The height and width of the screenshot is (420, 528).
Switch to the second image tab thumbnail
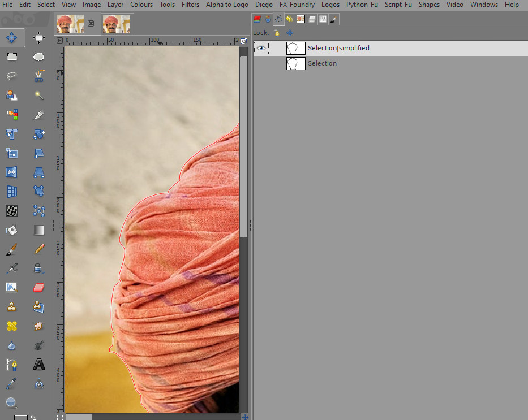coord(117,24)
